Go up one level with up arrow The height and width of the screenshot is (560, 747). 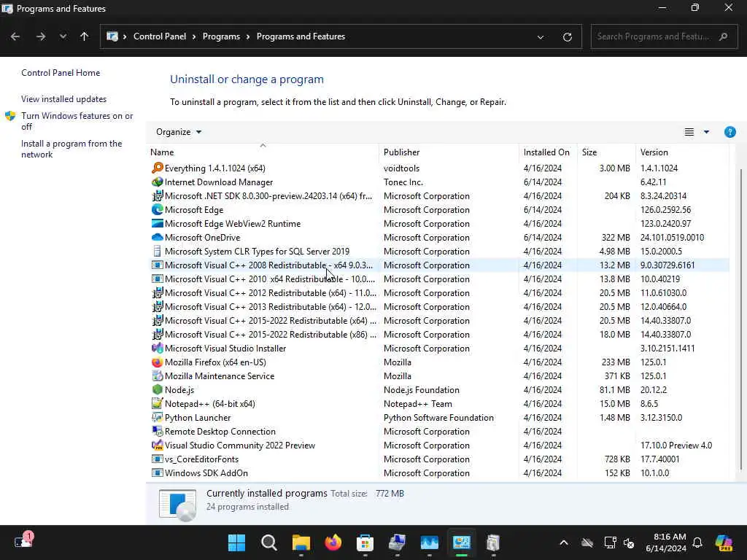point(85,36)
